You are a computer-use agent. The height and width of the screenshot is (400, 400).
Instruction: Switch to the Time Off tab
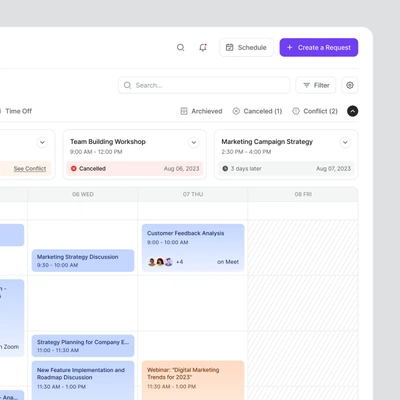pyautogui.click(x=18, y=111)
